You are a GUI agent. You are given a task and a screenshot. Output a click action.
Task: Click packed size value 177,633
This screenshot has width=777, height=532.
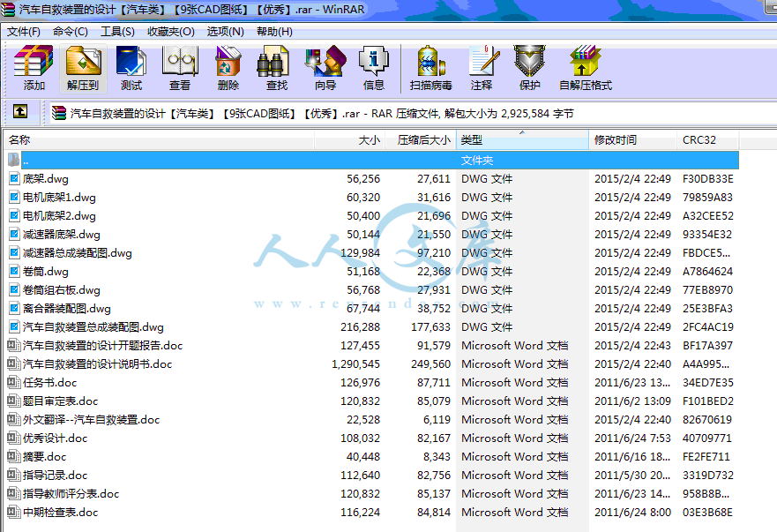click(430, 327)
